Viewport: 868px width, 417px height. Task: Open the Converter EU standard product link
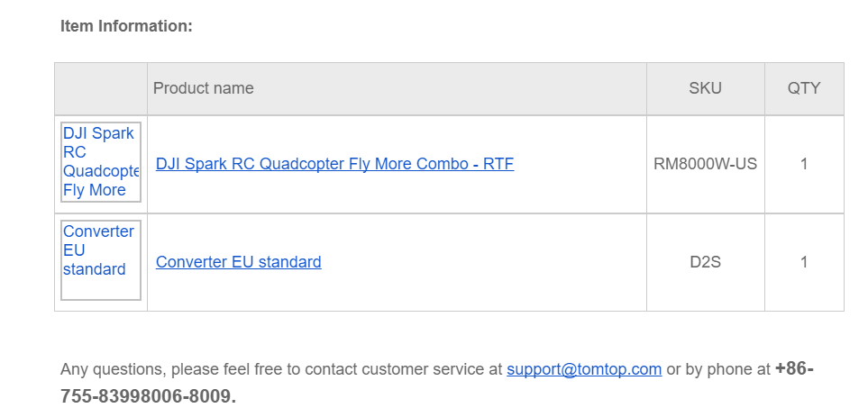pyautogui.click(x=238, y=262)
